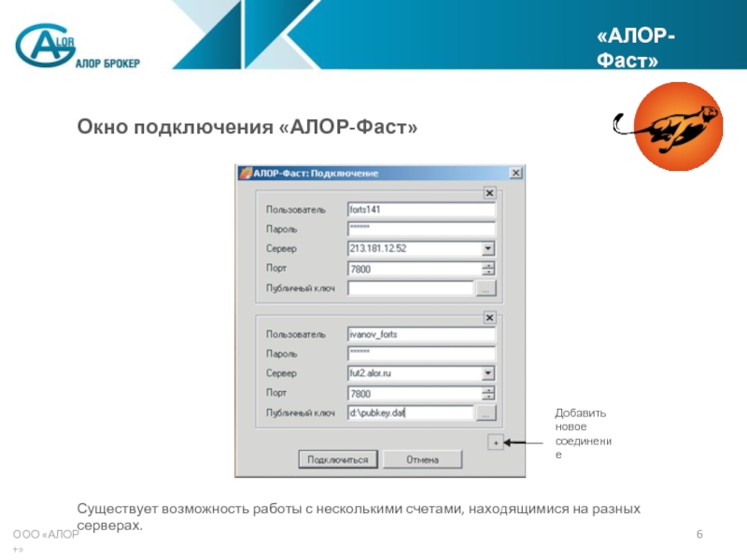This screenshot has width=747, height=560.
Task: Open the server dropdown showing 213.181.12.52
Action: (487, 248)
